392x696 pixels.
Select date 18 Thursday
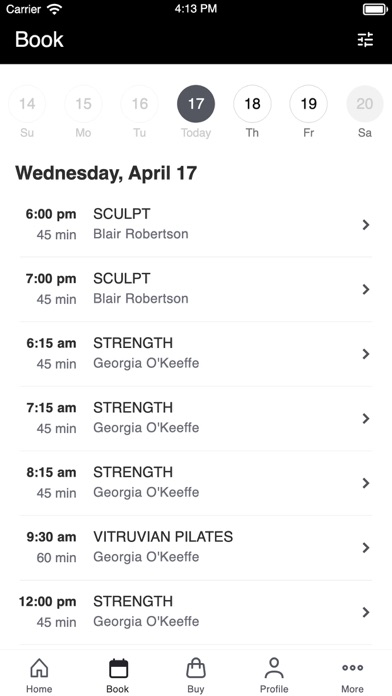[252, 104]
